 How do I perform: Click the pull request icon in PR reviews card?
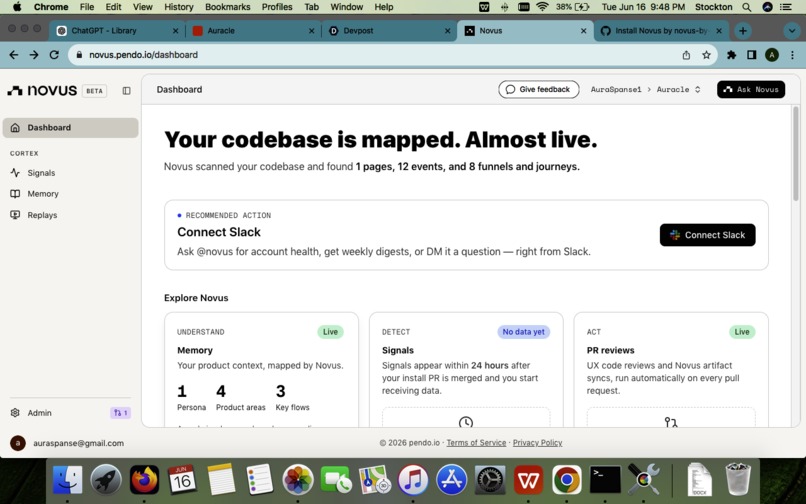tap(671, 422)
